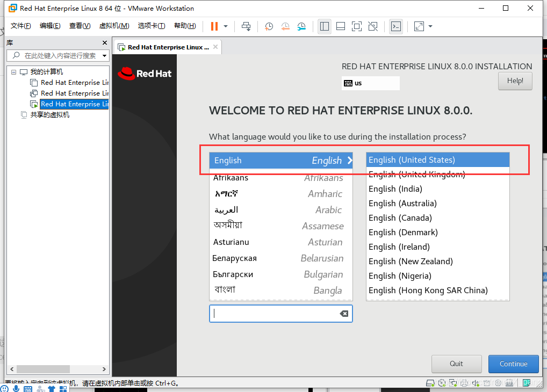Revert the virtual machine to its snapshot
The height and width of the screenshot is (392, 547).
point(285,26)
